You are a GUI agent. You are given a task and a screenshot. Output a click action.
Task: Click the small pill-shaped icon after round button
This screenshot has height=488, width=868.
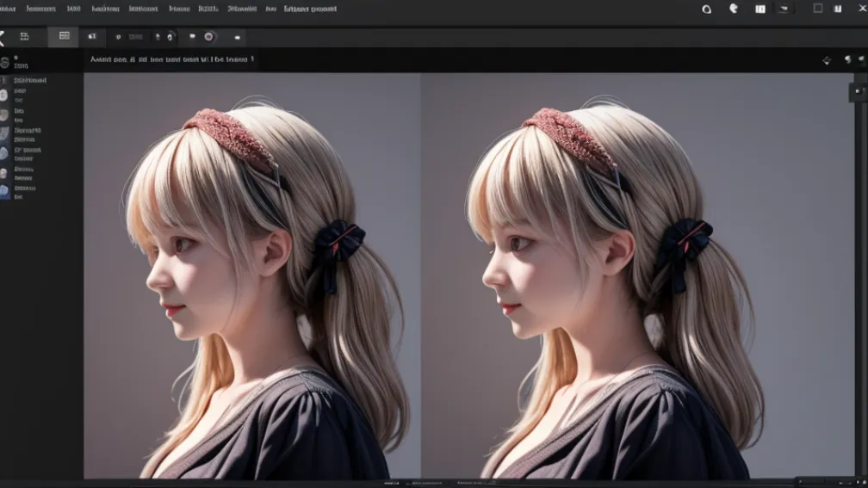click(x=237, y=38)
